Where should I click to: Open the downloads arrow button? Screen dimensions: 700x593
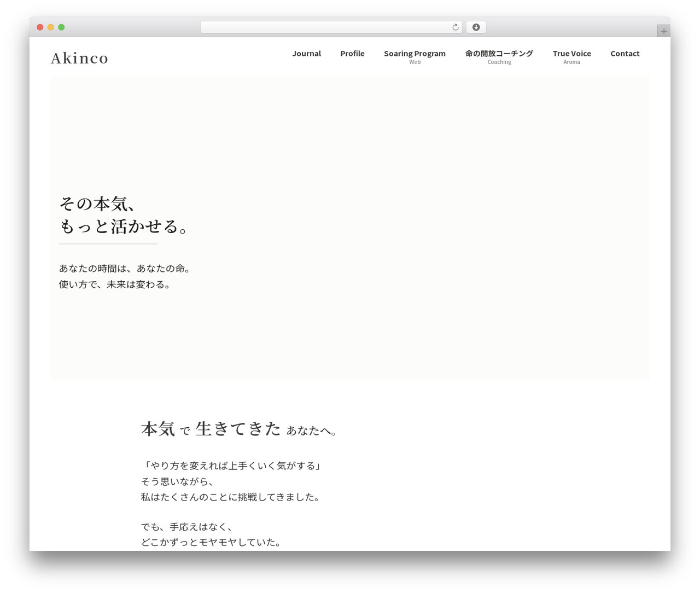pos(476,27)
